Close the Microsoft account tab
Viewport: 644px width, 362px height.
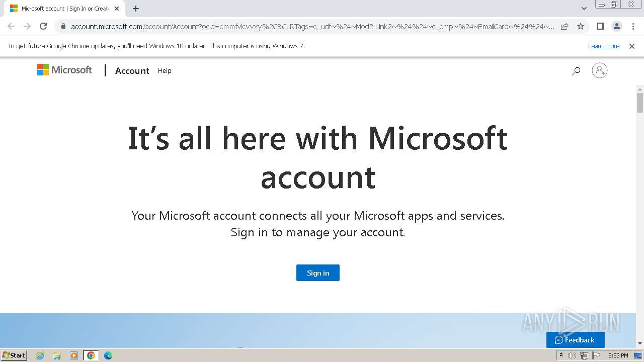(x=117, y=9)
